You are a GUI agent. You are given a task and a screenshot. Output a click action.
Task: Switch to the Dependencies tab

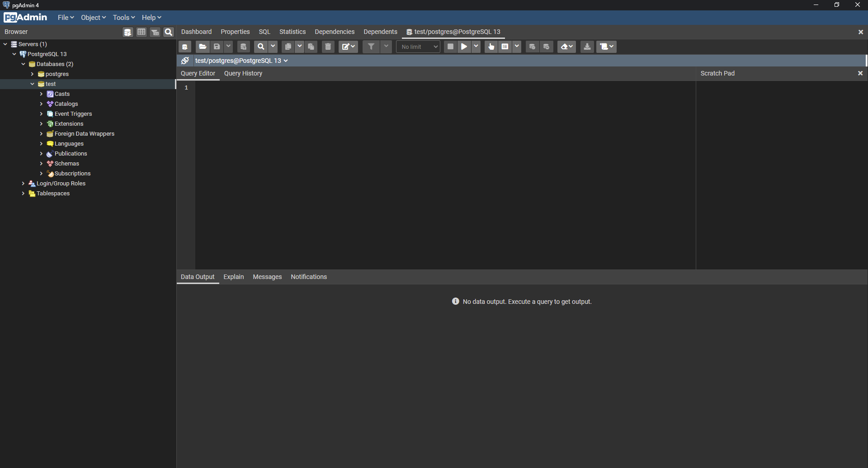[335, 32]
